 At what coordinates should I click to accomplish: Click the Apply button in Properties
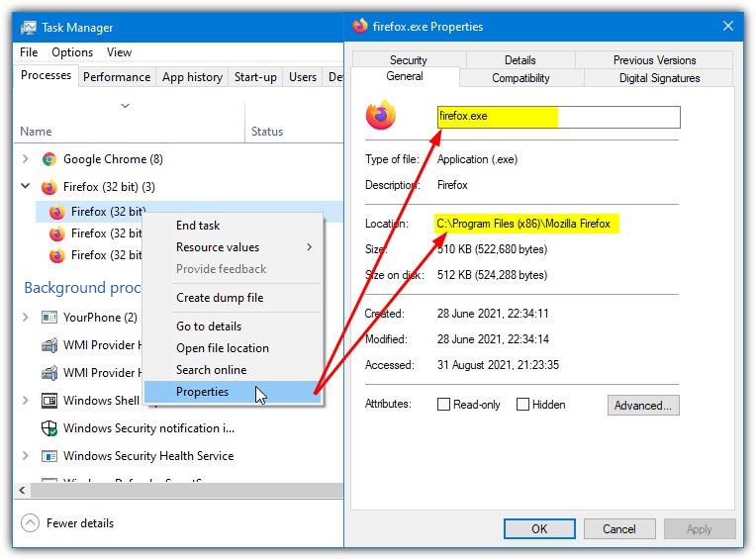700,529
